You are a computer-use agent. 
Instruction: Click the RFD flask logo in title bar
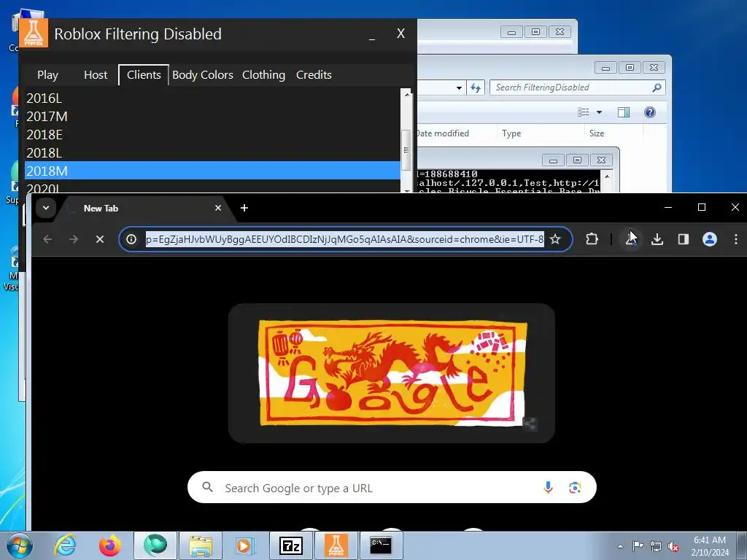point(34,34)
